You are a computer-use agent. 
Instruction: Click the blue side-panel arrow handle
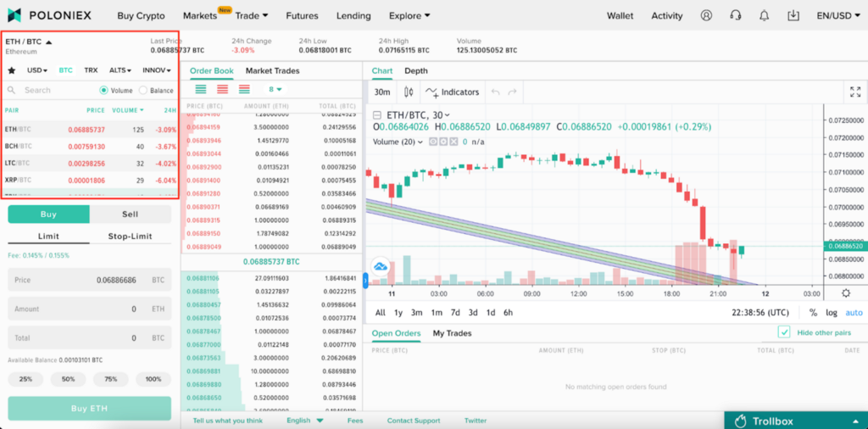(x=365, y=281)
